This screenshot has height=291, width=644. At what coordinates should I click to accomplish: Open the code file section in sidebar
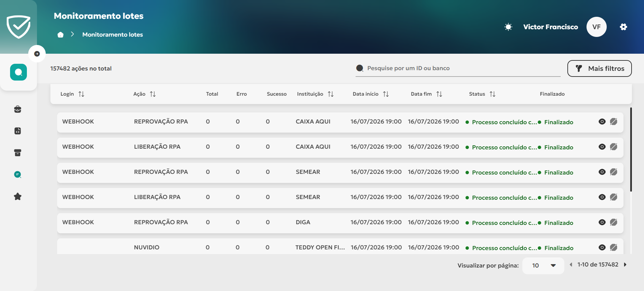click(18, 131)
